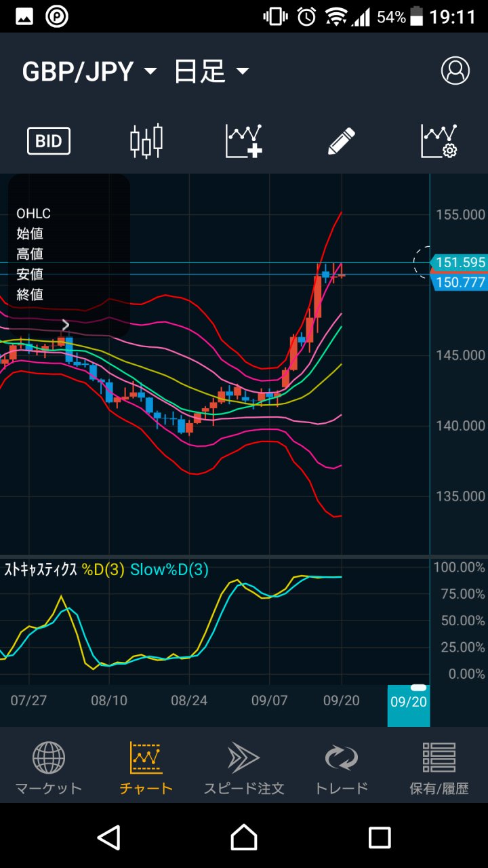Open the 保有/履歴 tab
Image resolution: width=488 pixels, height=868 pixels.
point(439,768)
